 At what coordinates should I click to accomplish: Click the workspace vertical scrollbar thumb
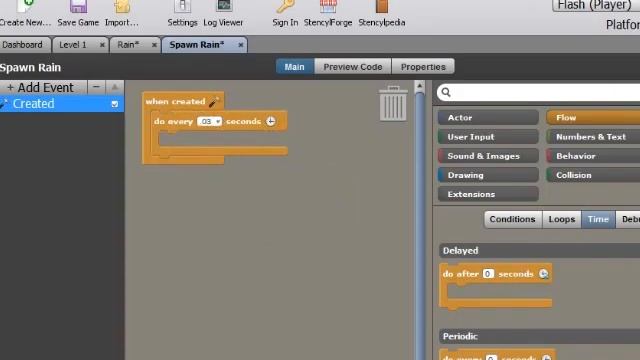pyautogui.click(x=420, y=227)
